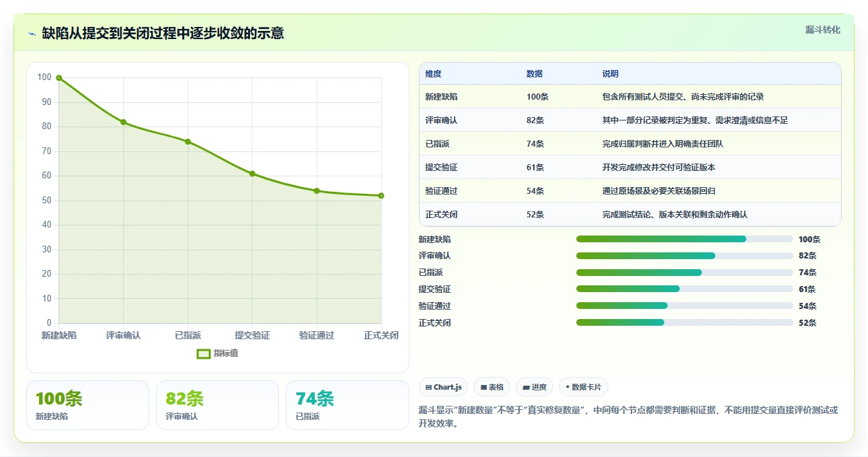Click the 74条 已指派 data card
This screenshot has height=457, width=868.
click(348, 405)
